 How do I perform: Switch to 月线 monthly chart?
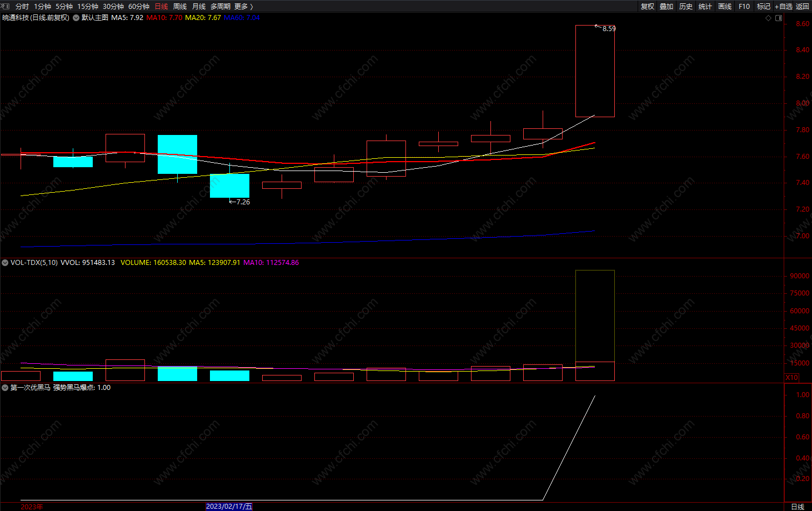pyautogui.click(x=199, y=6)
